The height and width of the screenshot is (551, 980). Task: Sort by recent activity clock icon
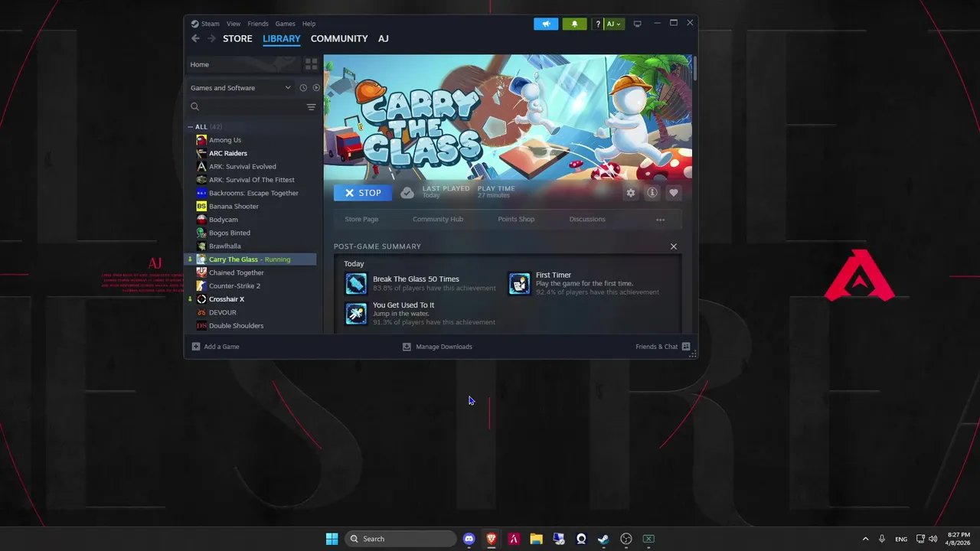click(303, 87)
